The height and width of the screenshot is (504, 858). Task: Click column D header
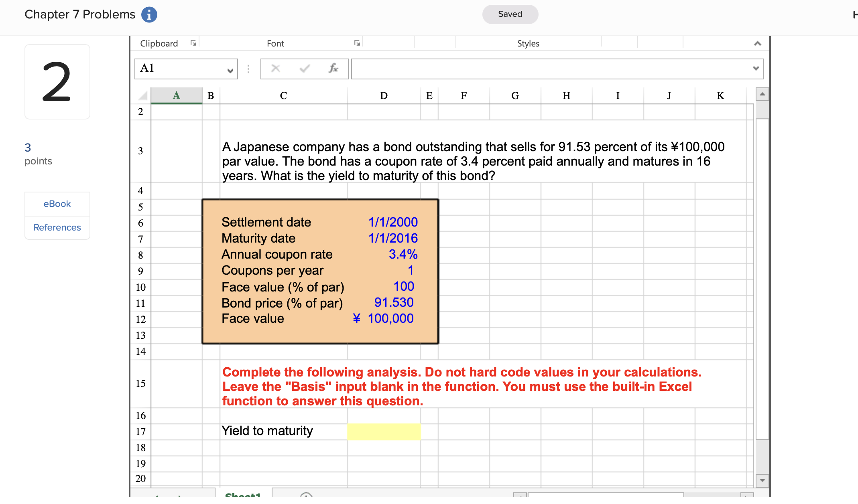coord(384,95)
